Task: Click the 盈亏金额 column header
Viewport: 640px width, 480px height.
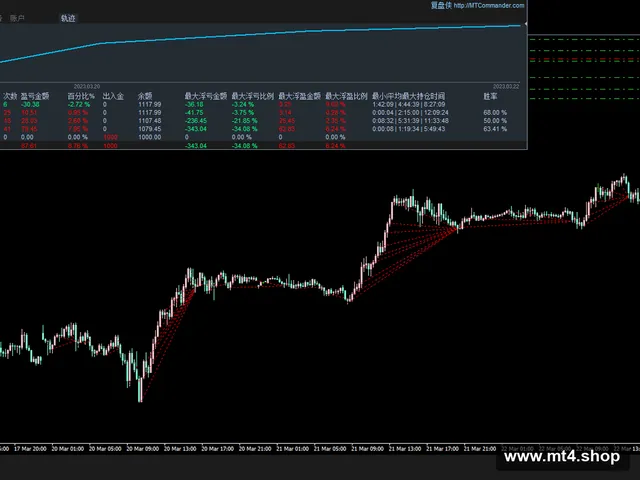Action: tap(35, 96)
